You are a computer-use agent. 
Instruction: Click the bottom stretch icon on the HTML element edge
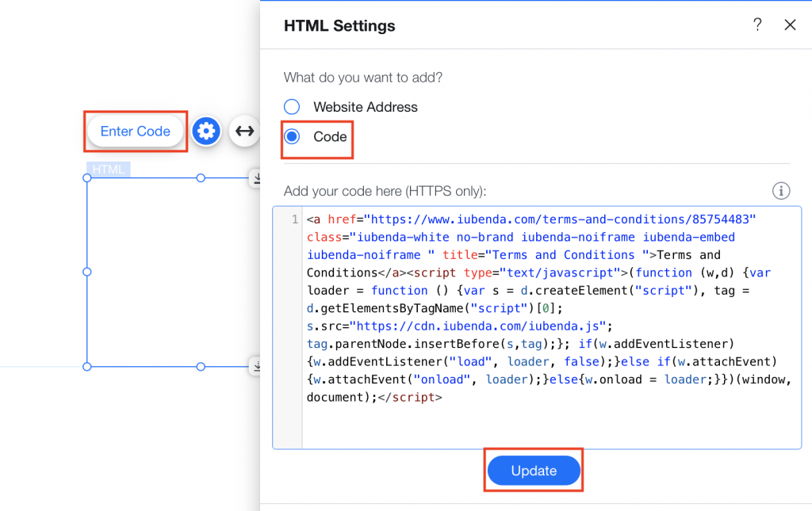pyautogui.click(x=258, y=366)
